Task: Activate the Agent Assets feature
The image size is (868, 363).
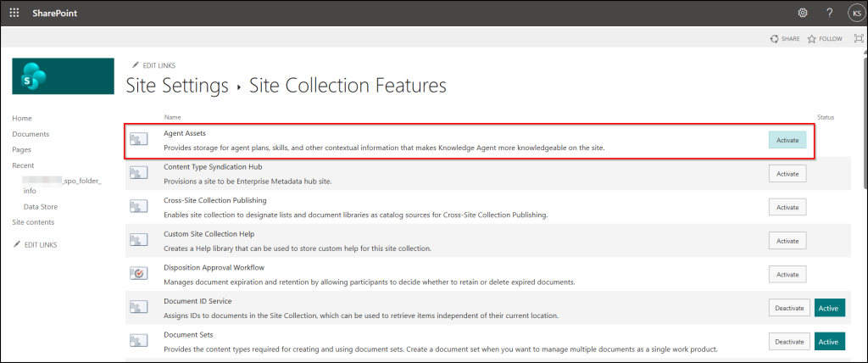Action: [x=787, y=140]
